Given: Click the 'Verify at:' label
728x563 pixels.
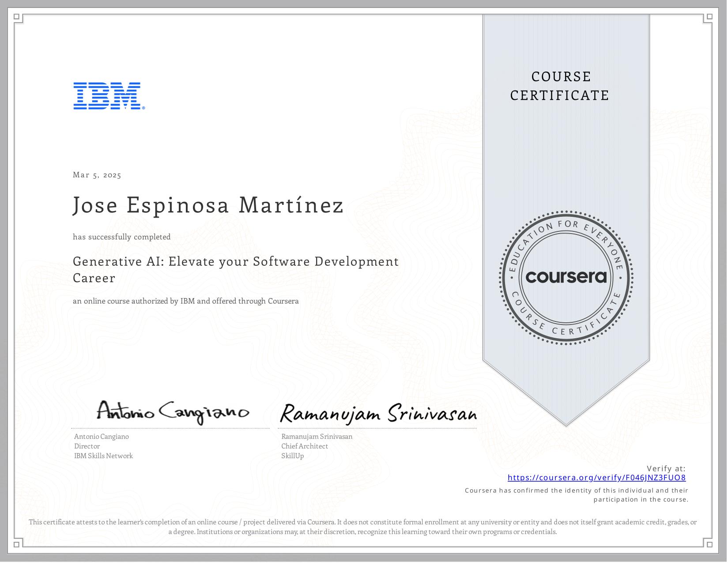Looking at the screenshot, I should click(x=666, y=469).
